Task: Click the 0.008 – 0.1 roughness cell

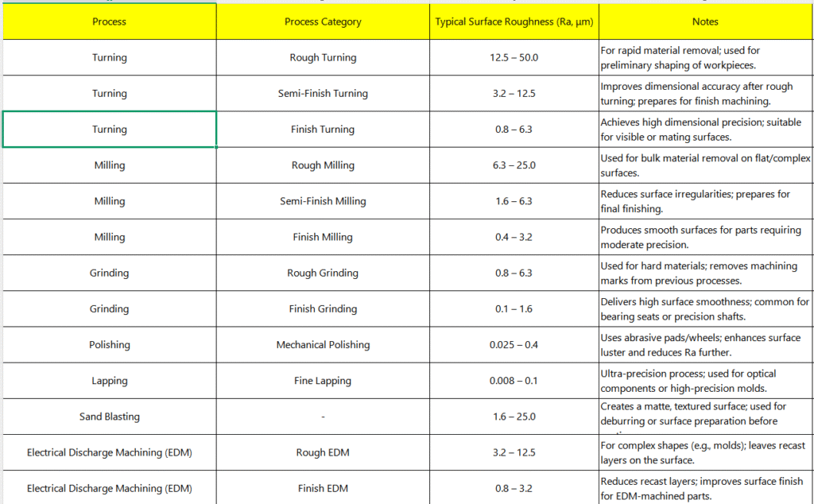Action: (x=514, y=381)
